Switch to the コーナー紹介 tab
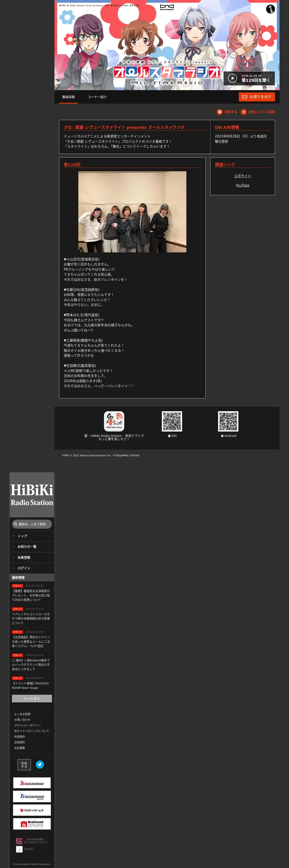The width and height of the screenshot is (289, 868). click(x=97, y=97)
